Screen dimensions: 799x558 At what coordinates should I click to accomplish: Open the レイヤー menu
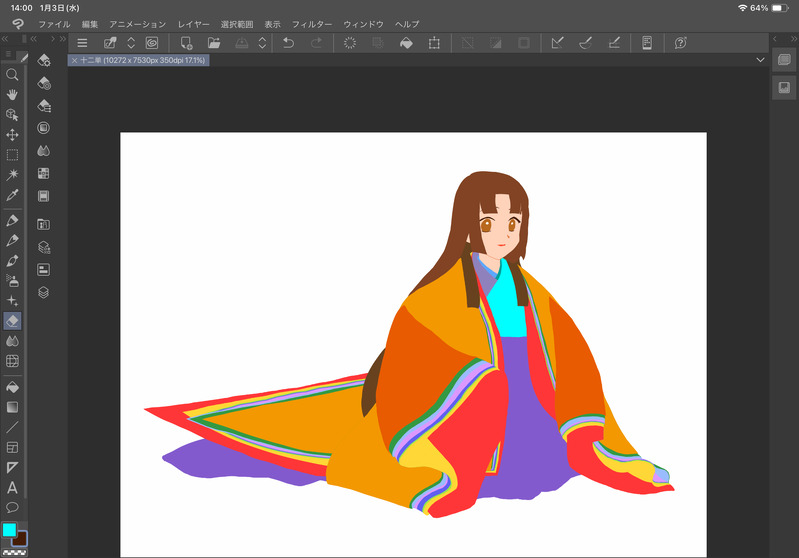194,23
